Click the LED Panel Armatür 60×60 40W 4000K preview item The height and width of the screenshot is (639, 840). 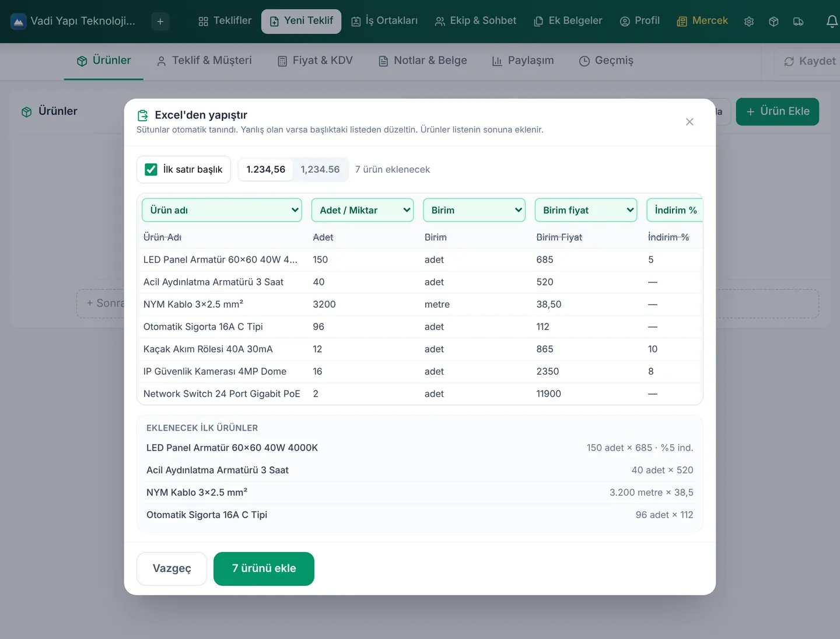(x=232, y=448)
